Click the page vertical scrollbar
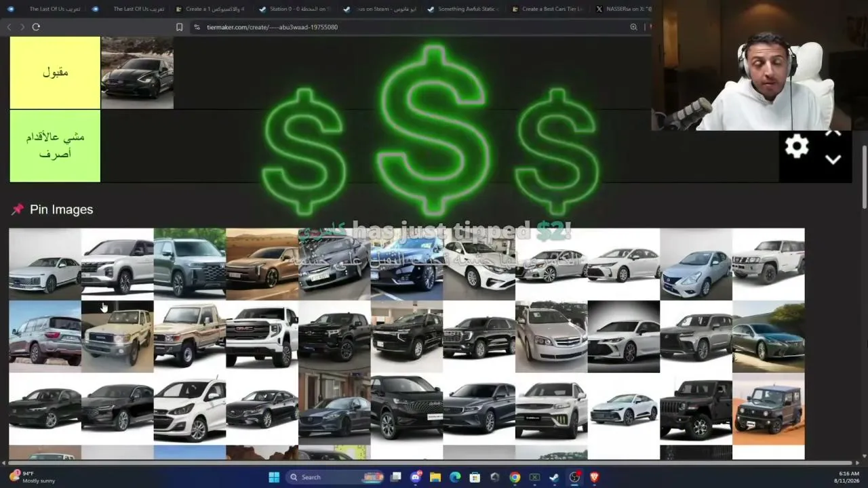This screenshot has height=488, width=868. 864,176
